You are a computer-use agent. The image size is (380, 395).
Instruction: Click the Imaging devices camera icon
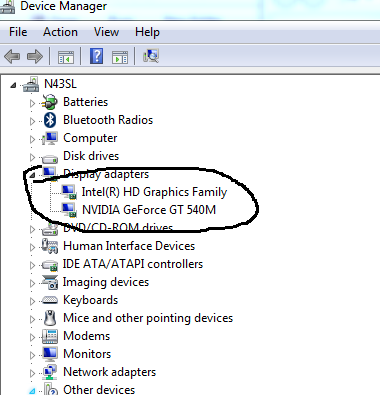[50, 282]
